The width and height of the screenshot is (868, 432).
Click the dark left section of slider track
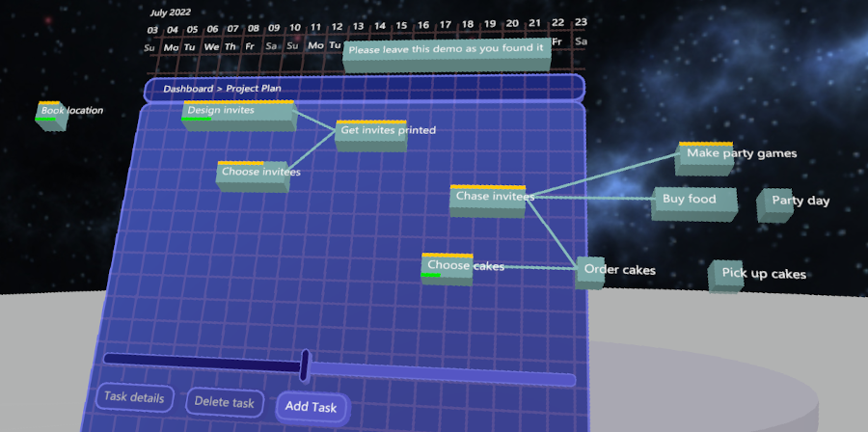[x=202, y=362]
